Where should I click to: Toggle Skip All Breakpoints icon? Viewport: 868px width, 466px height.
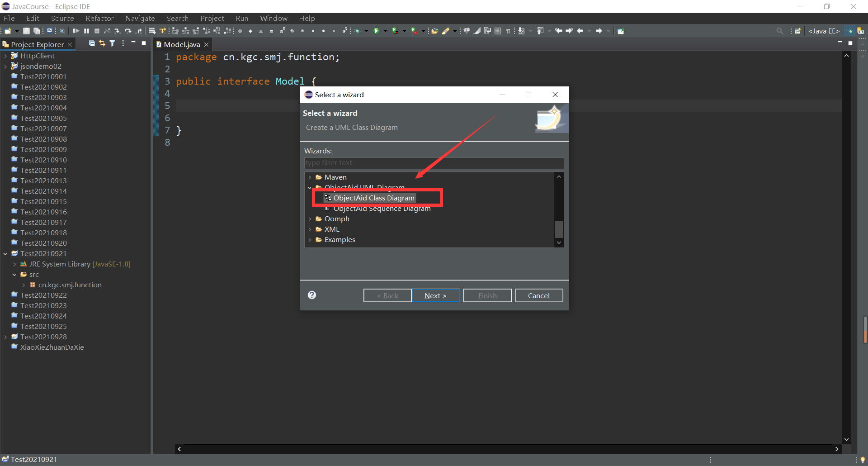click(62, 31)
